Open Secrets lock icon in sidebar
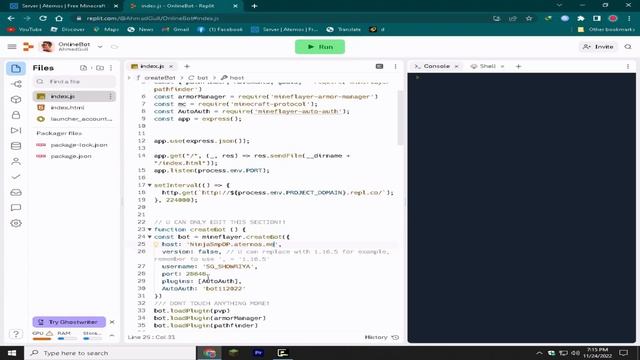 point(16,115)
